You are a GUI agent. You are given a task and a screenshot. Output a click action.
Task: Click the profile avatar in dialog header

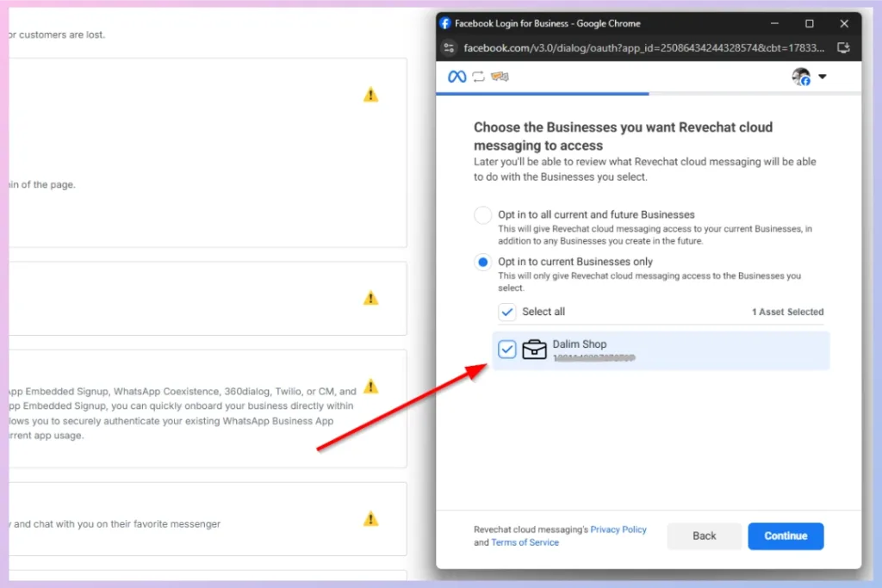pyautogui.click(x=801, y=77)
